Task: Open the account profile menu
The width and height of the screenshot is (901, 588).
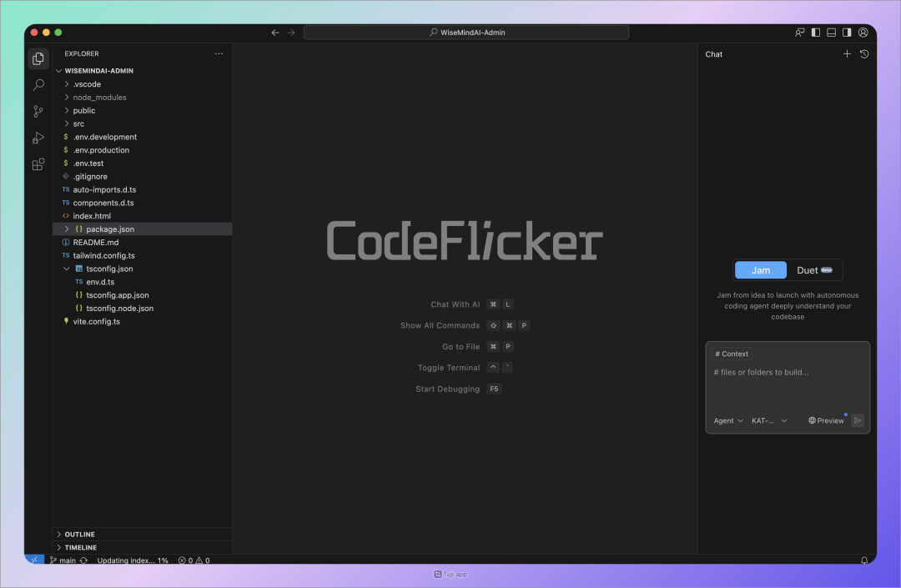Action: pos(863,32)
